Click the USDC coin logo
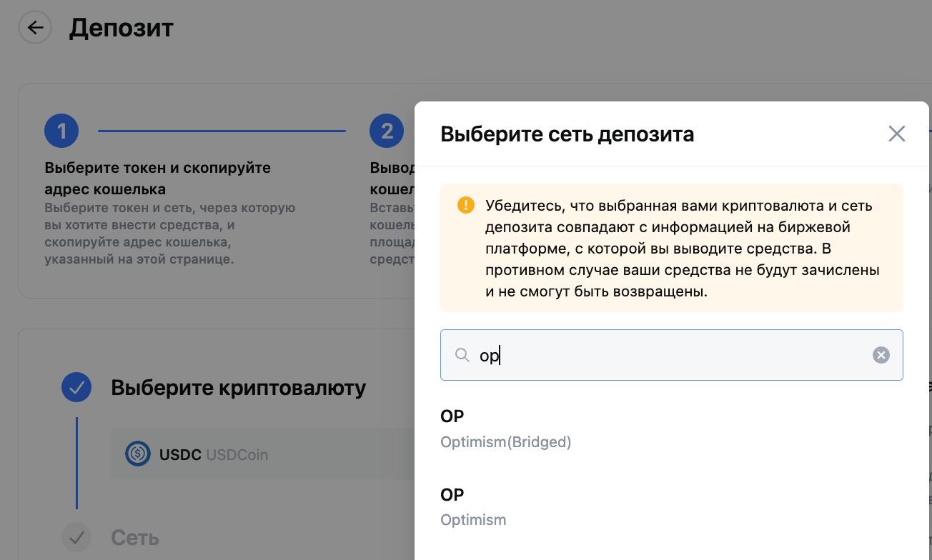Viewport: 932px width, 560px height. (x=137, y=454)
